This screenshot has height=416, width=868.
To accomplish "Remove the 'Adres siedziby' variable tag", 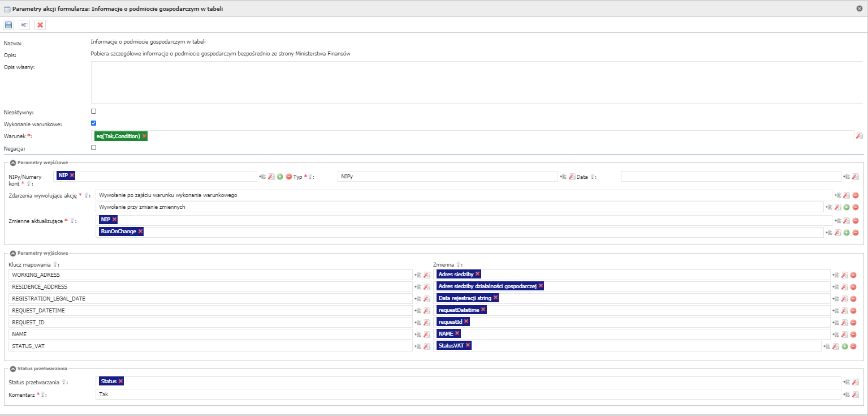I will [x=477, y=274].
